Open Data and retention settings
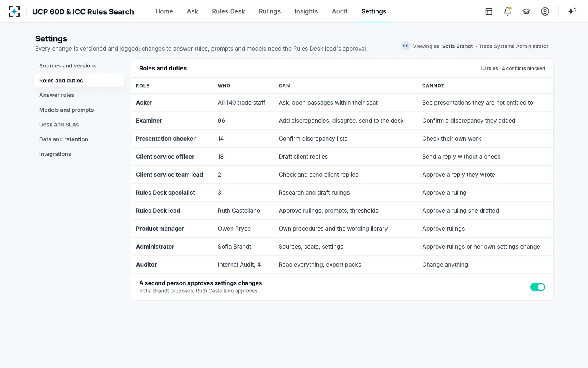 (x=79, y=139)
